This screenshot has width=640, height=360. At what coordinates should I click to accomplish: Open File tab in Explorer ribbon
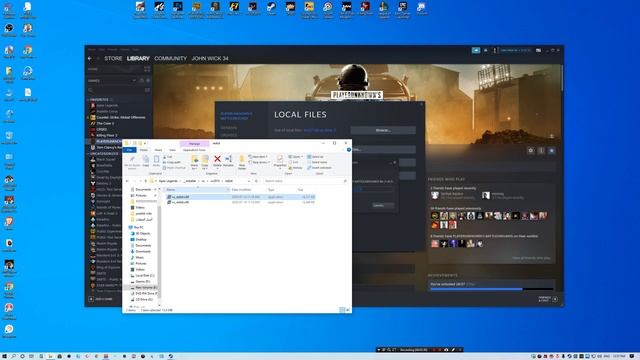click(x=129, y=150)
